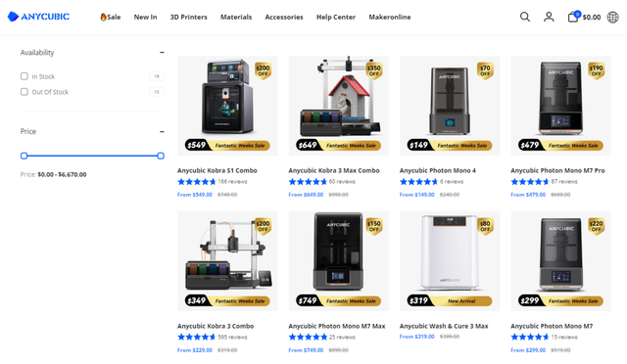
Task: Open the 3D Printers menu
Action: [x=189, y=17]
